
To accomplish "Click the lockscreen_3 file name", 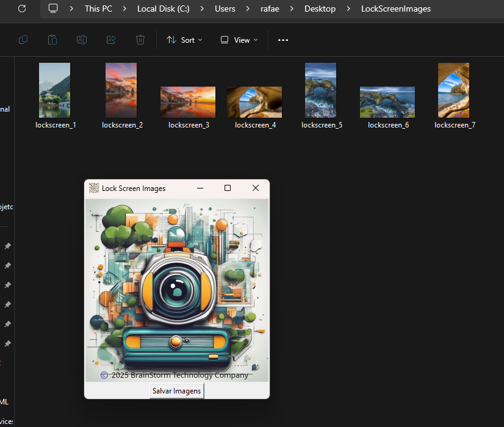I will (x=189, y=125).
